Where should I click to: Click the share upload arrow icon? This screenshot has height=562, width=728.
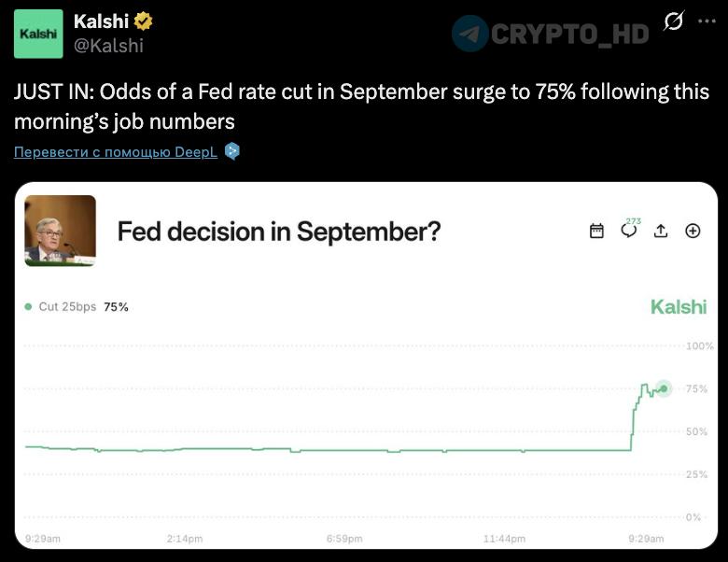661,231
